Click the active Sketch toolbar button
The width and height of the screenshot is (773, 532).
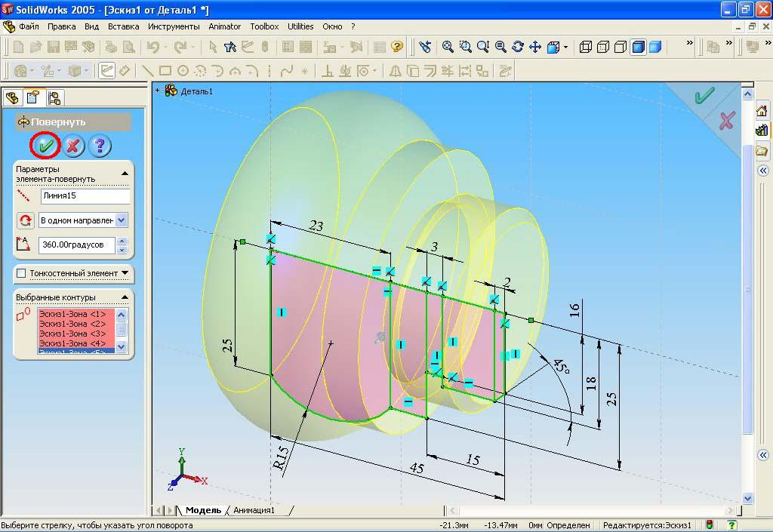pos(106,71)
